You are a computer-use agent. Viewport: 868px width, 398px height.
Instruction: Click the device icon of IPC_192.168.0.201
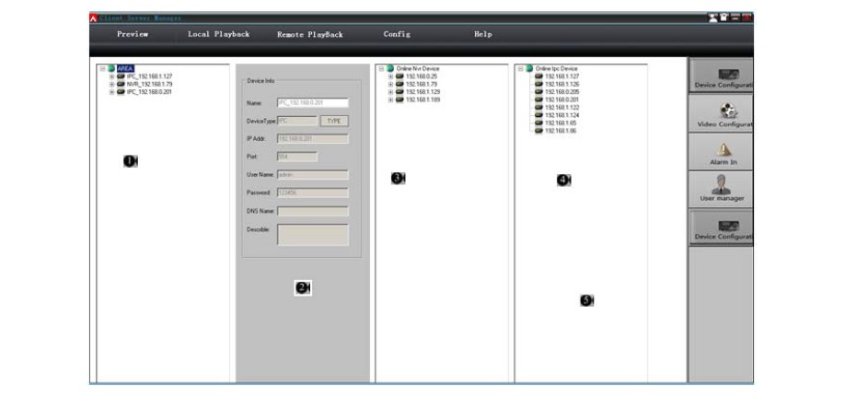[x=121, y=92]
